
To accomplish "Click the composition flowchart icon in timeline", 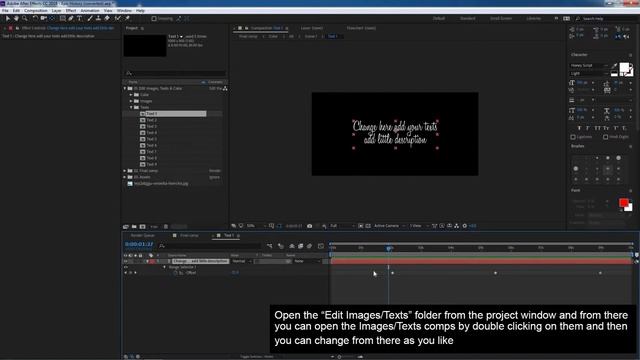I will [269, 246].
